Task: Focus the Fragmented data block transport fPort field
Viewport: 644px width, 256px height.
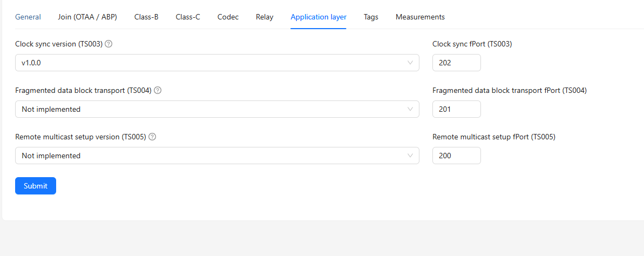Action: point(456,109)
